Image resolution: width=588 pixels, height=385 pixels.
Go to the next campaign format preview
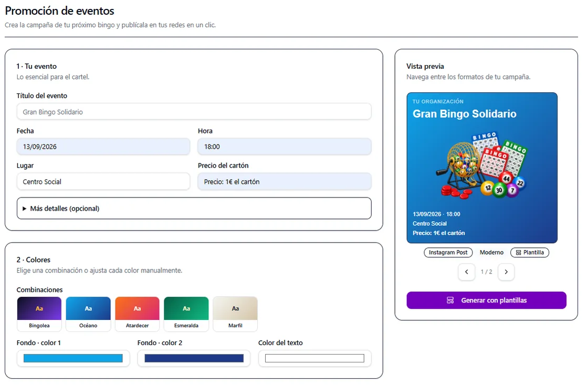coord(506,272)
